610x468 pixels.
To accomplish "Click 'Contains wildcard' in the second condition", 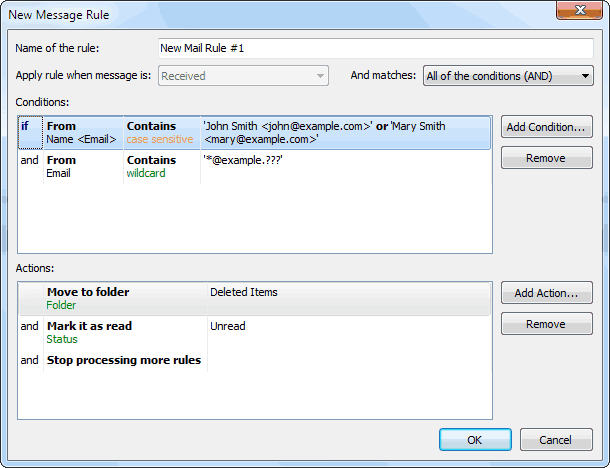I will (162, 167).
